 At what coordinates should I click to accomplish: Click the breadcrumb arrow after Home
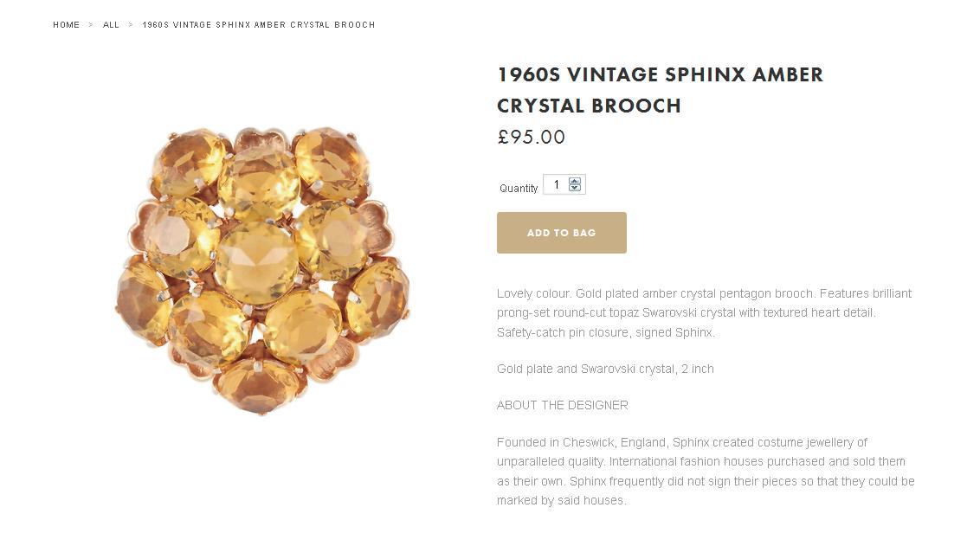91,25
